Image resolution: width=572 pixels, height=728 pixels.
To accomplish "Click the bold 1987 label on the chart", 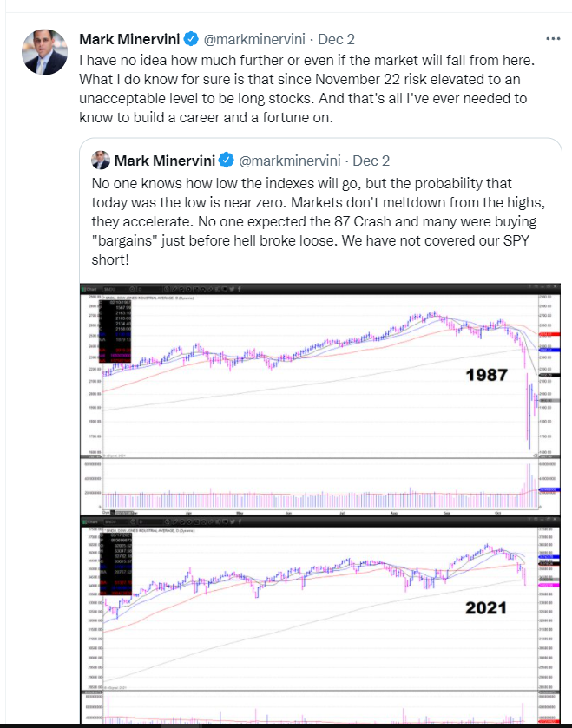I will pyautogui.click(x=487, y=377).
